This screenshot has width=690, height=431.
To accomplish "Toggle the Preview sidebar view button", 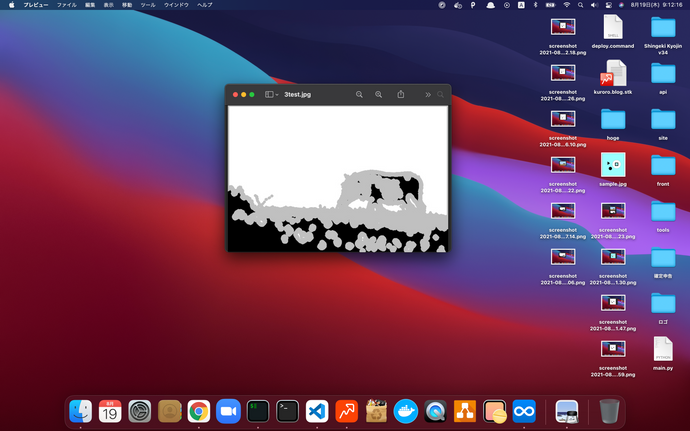I will [x=269, y=95].
